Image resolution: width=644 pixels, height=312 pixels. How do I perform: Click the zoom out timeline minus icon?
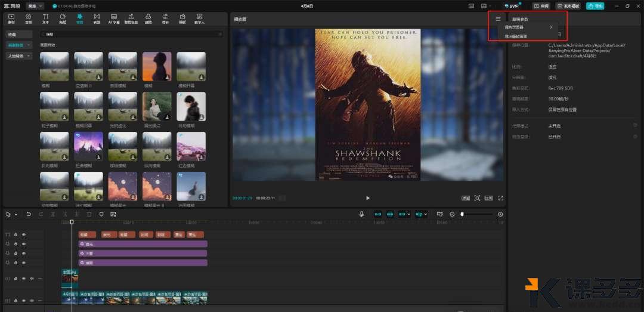[x=452, y=214]
